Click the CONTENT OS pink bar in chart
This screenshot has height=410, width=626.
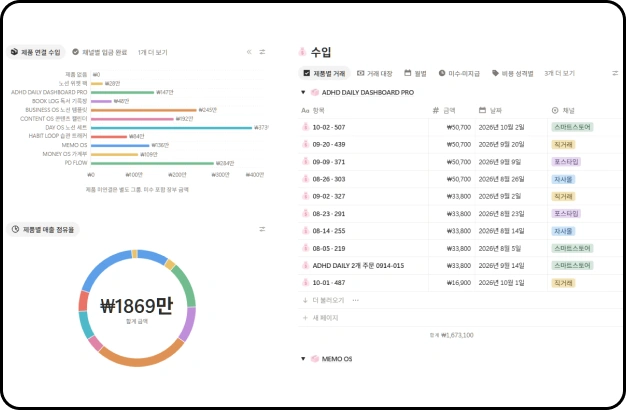click(x=132, y=119)
